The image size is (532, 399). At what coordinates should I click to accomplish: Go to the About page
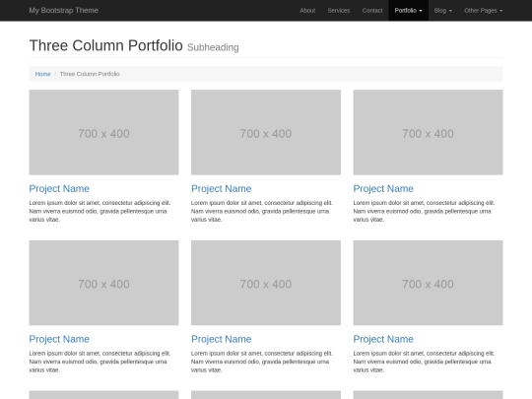pyautogui.click(x=307, y=11)
